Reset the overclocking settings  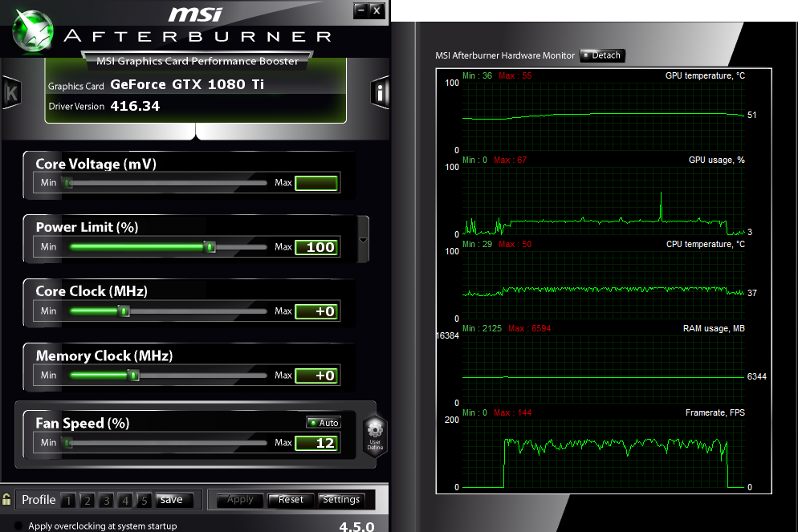point(290,500)
